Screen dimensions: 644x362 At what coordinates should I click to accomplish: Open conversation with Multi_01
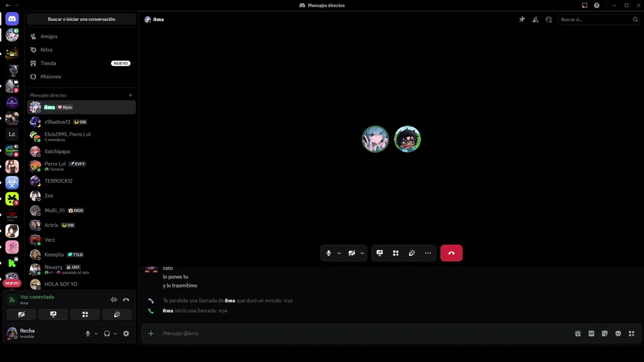pyautogui.click(x=82, y=210)
